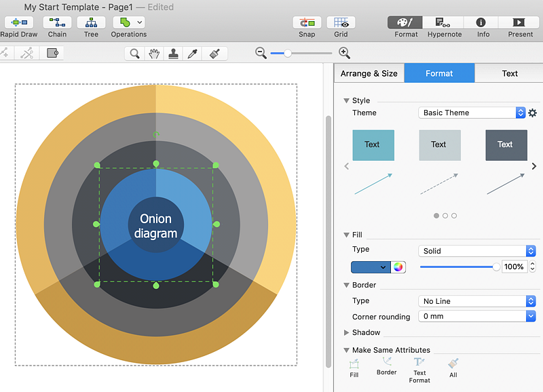Select the dark gray Text style thumbnail
This screenshot has height=392, width=543.
506,145
